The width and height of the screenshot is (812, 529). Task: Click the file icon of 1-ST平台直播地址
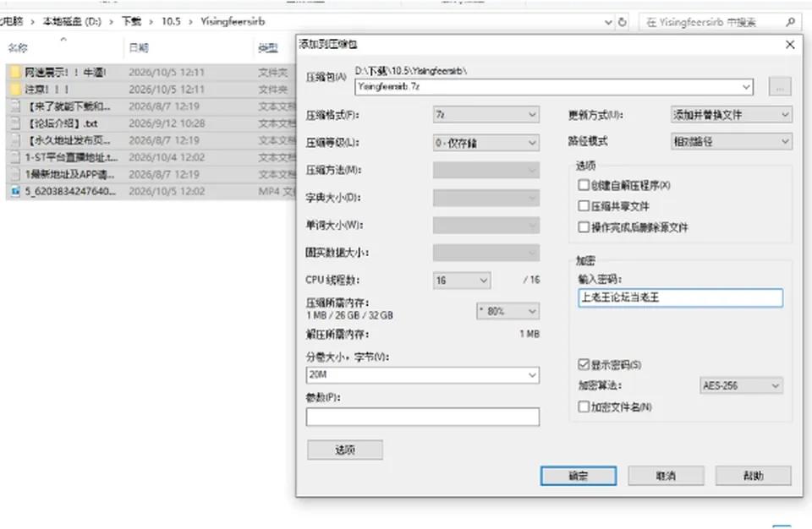[x=15, y=157]
